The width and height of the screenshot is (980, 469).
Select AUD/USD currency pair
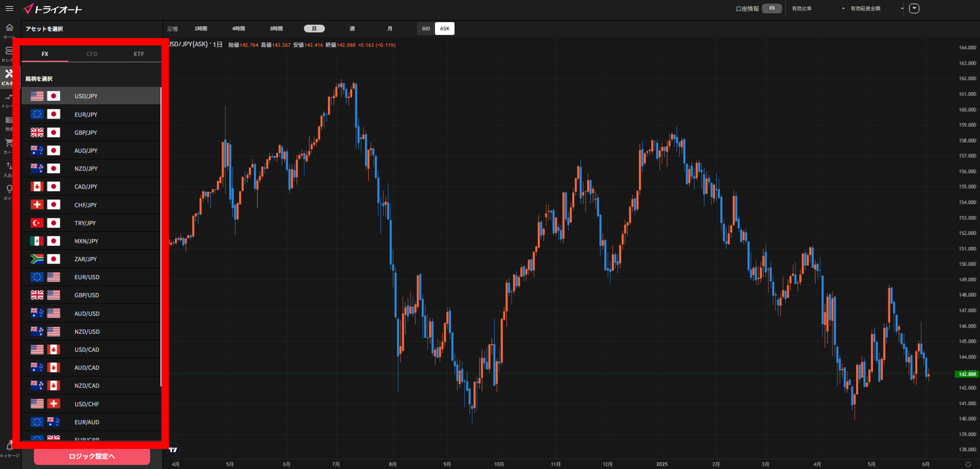tap(91, 313)
